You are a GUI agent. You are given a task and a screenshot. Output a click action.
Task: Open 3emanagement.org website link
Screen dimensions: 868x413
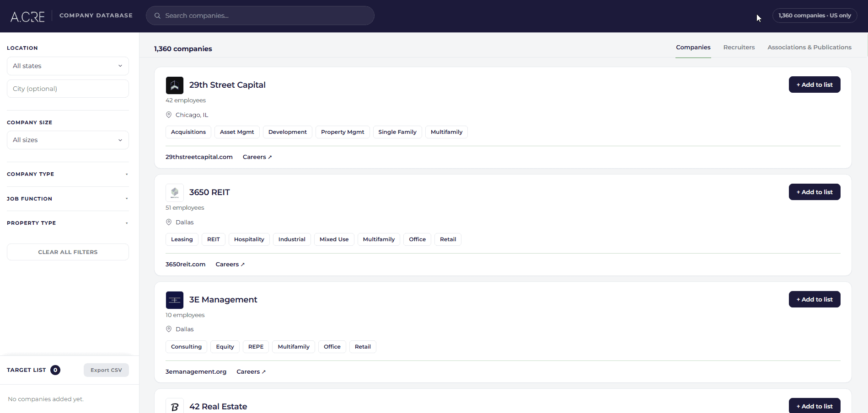coord(196,372)
